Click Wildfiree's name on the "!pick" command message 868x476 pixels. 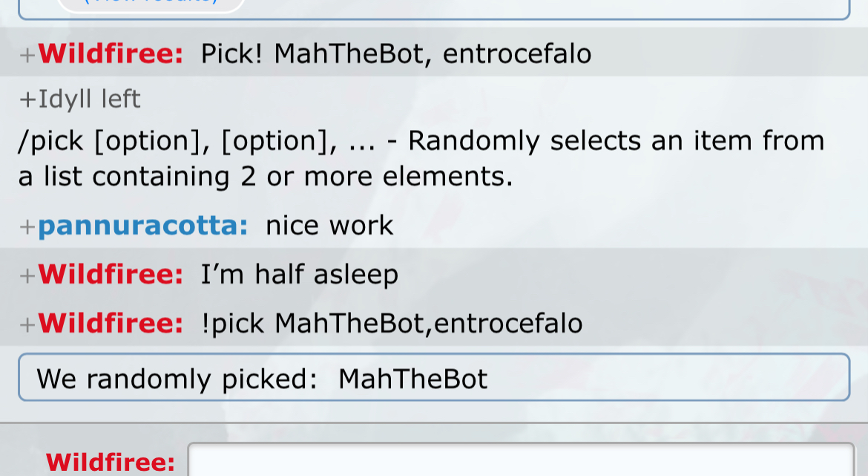point(111,323)
